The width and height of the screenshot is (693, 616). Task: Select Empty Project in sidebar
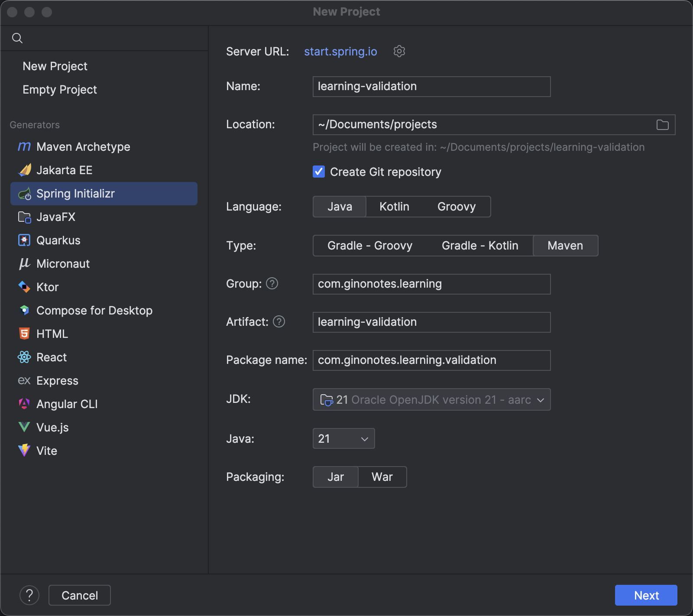60,90
